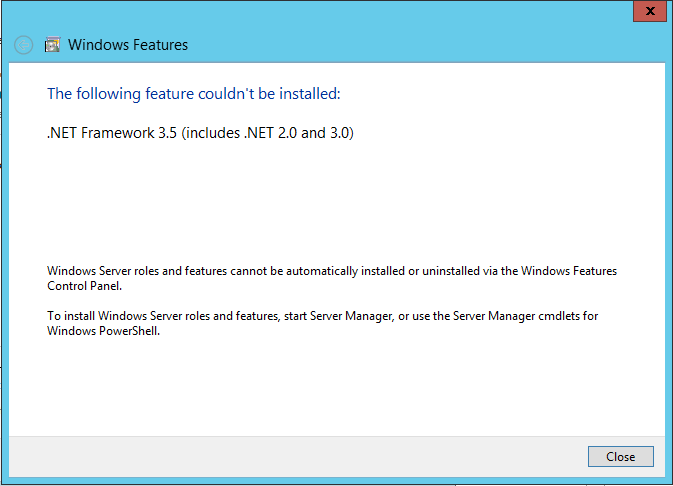Click "start Server Manager" in the instructions
673x486 pixels.
pyautogui.click(x=338, y=316)
